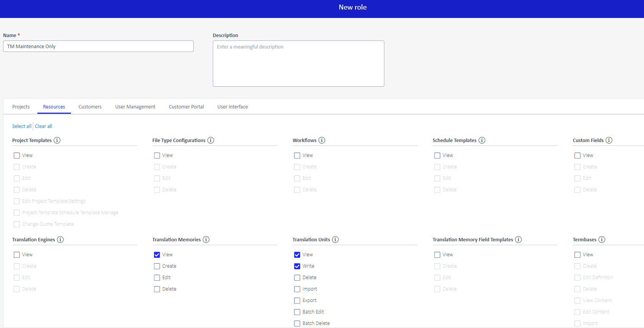Image resolution: width=644 pixels, height=328 pixels.
Task: Show Translation Engines info icon
Action: tap(60, 239)
